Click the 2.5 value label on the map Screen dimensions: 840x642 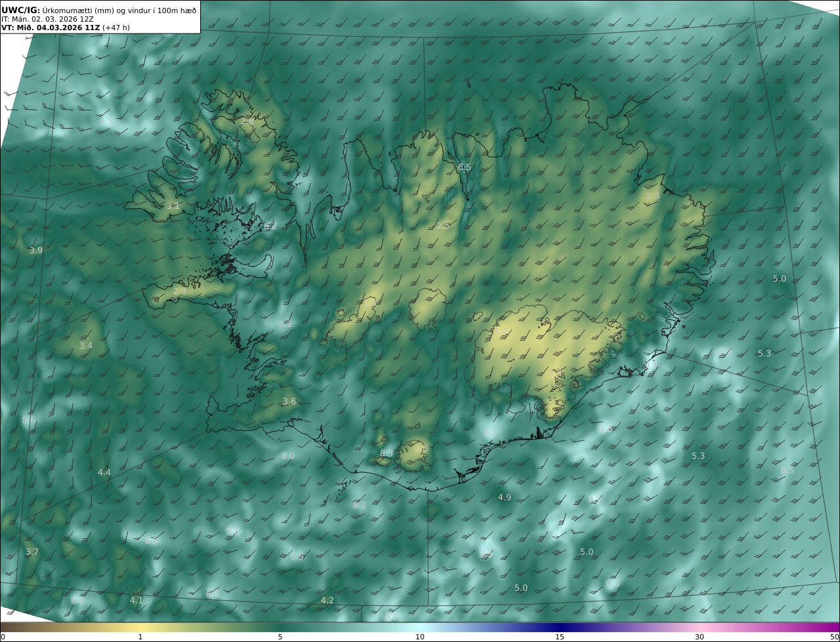tap(443, 225)
